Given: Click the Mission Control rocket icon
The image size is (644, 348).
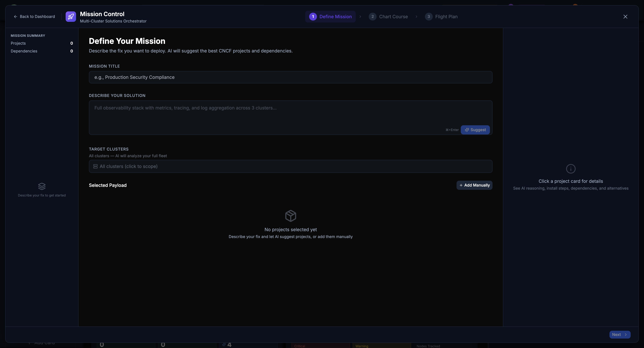Looking at the screenshot, I should [71, 16].
